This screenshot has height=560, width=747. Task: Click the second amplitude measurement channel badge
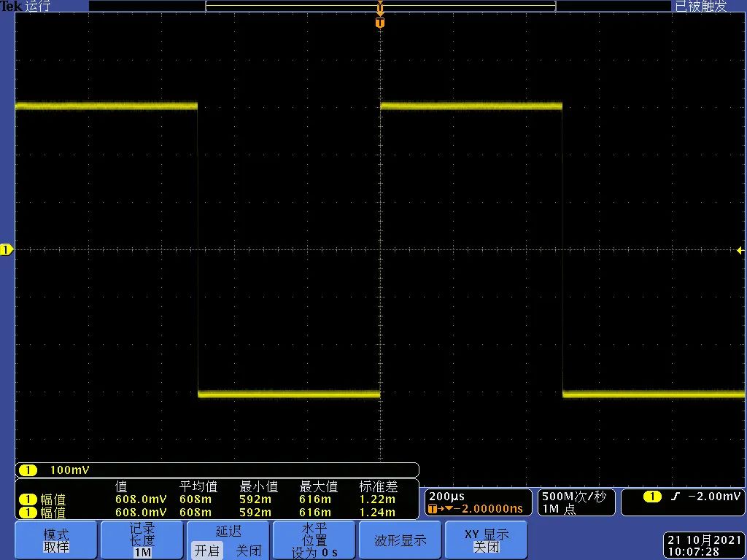(x=27, y=512)
